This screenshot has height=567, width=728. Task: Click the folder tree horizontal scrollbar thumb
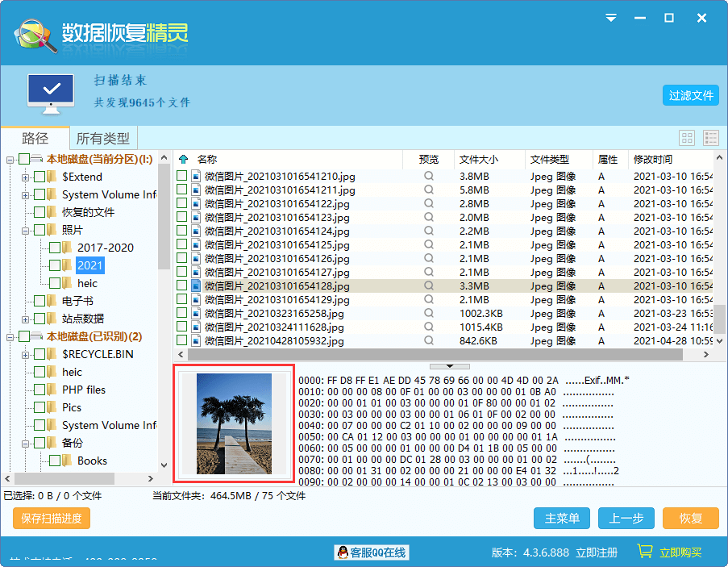click(x=64, y=478)
